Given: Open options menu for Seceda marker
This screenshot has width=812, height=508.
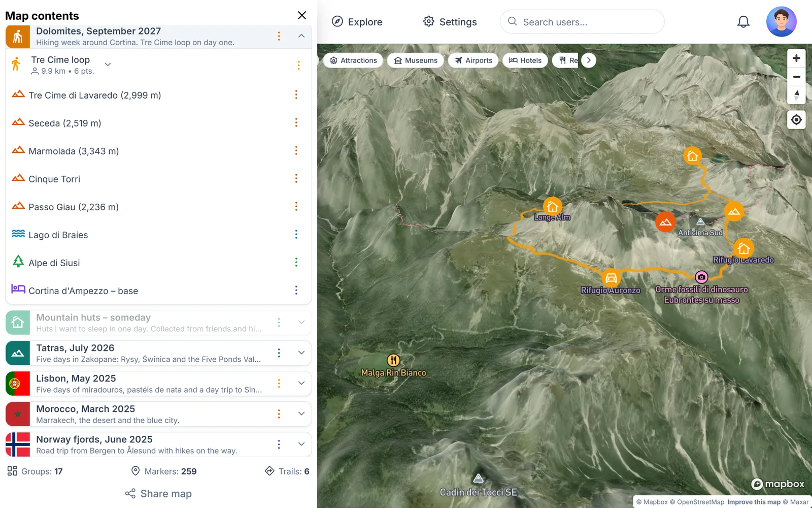Looking at the screenshot, I should (296, 123).
